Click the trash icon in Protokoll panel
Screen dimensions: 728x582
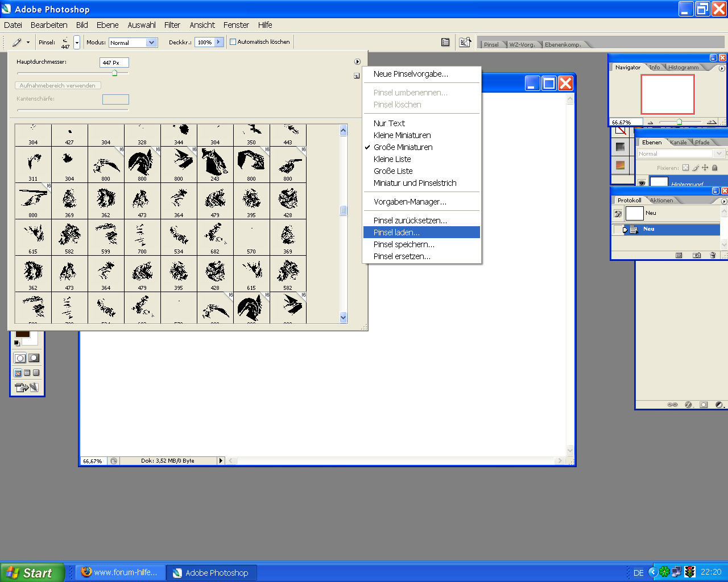pyautogui.click(x=713, y=255)
